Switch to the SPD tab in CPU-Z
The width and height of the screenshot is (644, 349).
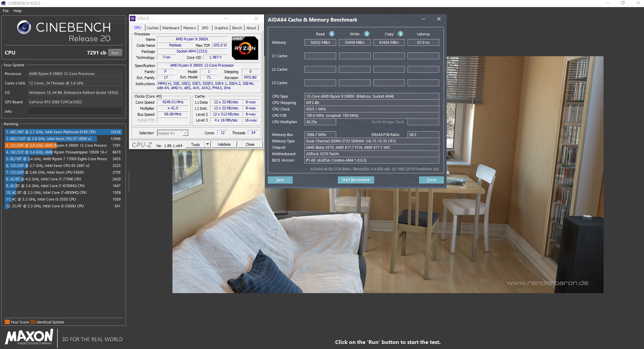205,28
